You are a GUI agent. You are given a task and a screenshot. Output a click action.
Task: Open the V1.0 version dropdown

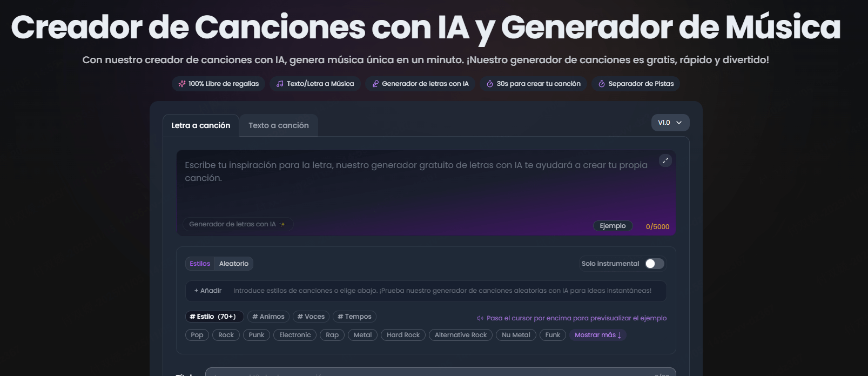click(x=670, y=123)
